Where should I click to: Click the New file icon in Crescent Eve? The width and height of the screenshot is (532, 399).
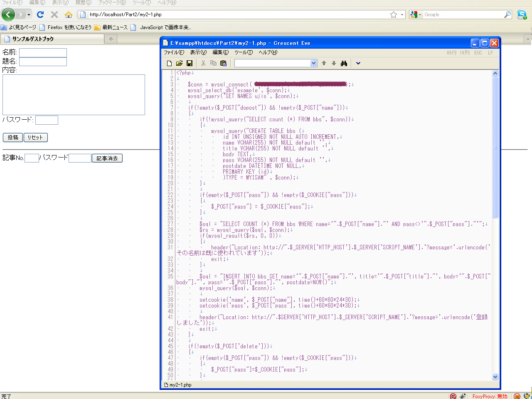click(x=169, y=63)
